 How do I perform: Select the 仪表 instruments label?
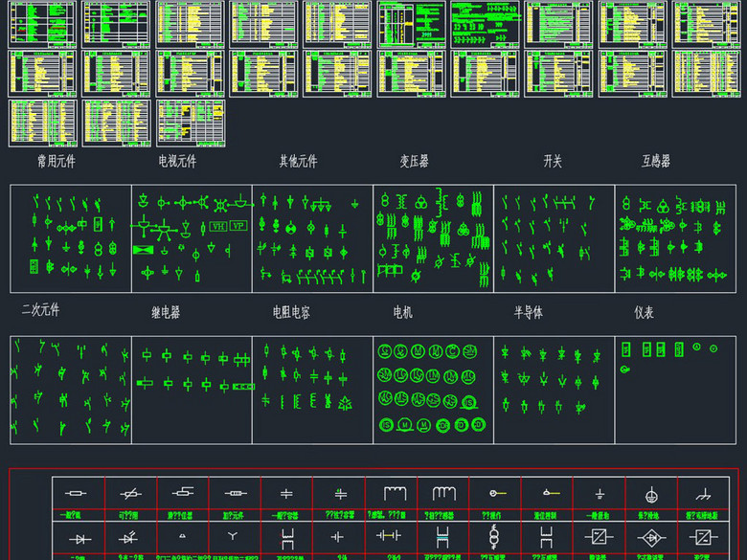click(644, 312)
